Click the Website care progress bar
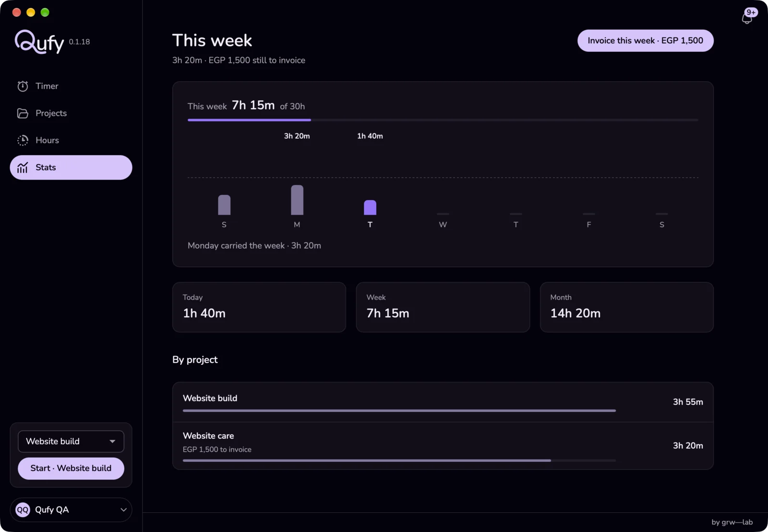Viewport: 768px width, 532px height. click(399, 460)
